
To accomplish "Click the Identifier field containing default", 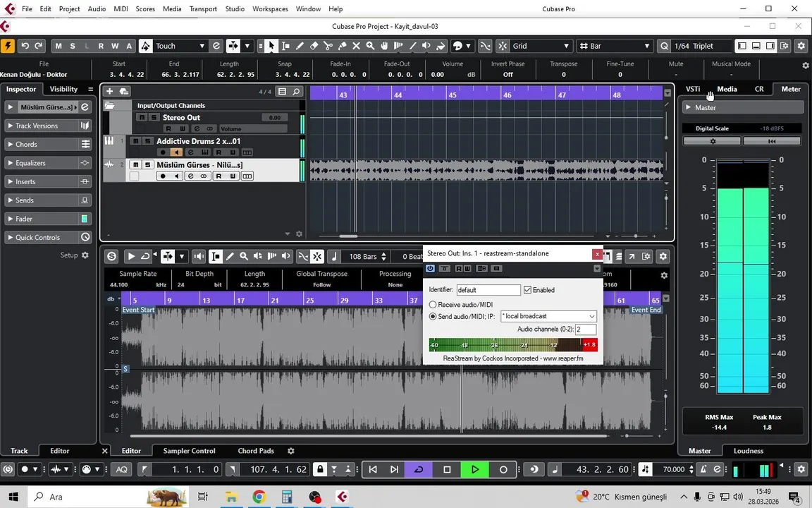I will point(488,290).
